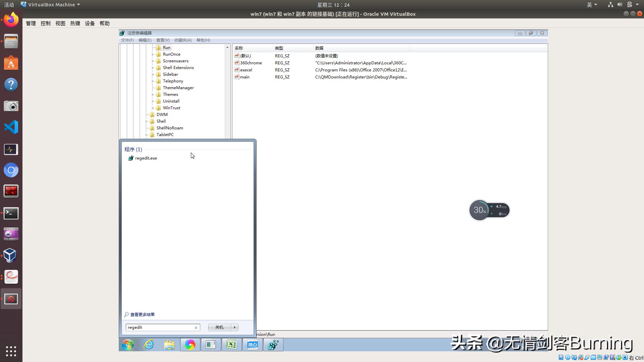Open the 设备 menu in VirtualBox

tap(90, 23)
